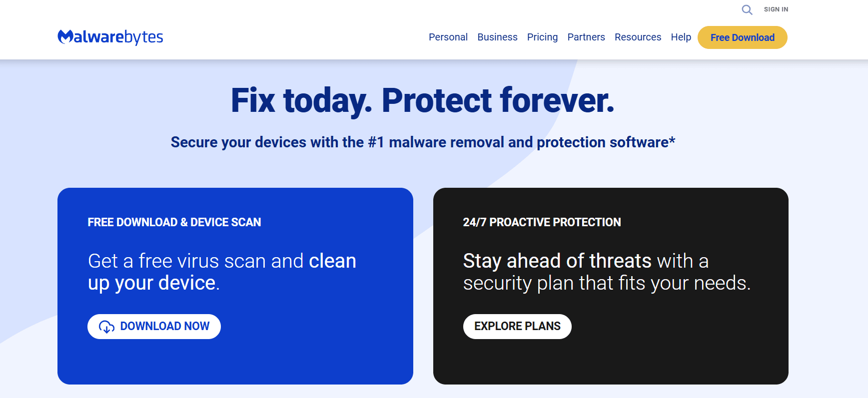
Task: Expand the Resources navigation item
Action: tap(638, 37)
